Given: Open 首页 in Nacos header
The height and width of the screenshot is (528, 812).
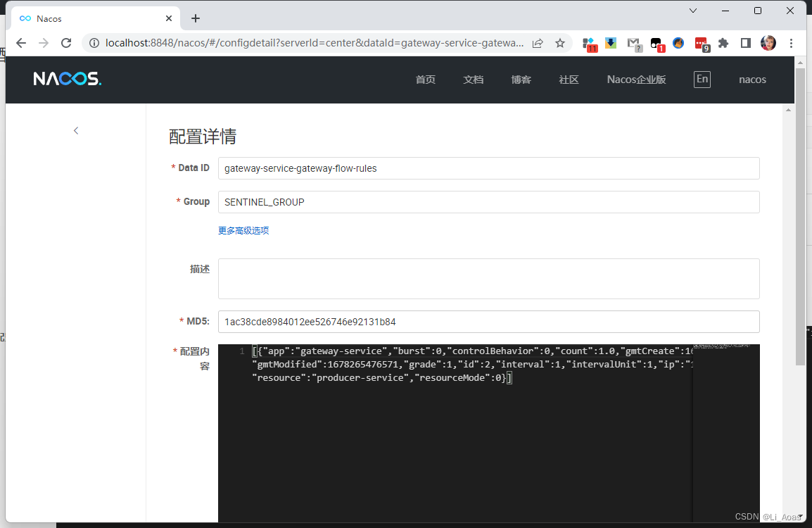Looking at the screenshot, I should click(425, 80).
